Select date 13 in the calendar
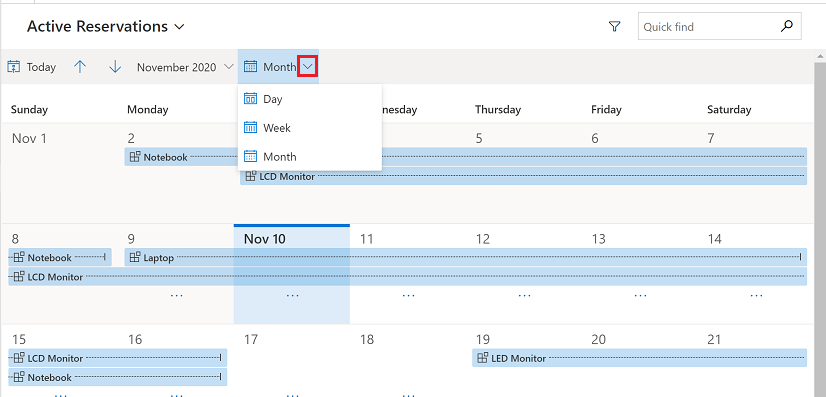 pos(598,239)
